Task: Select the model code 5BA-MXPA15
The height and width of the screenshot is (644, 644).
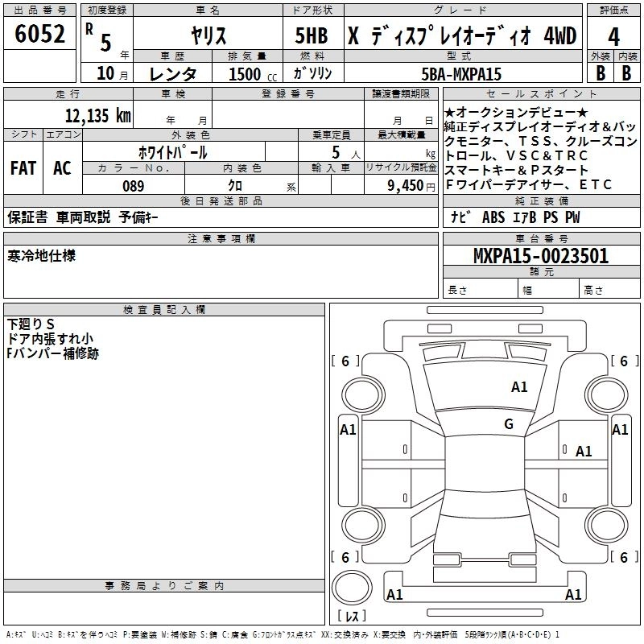Action: tap(461, 74)
